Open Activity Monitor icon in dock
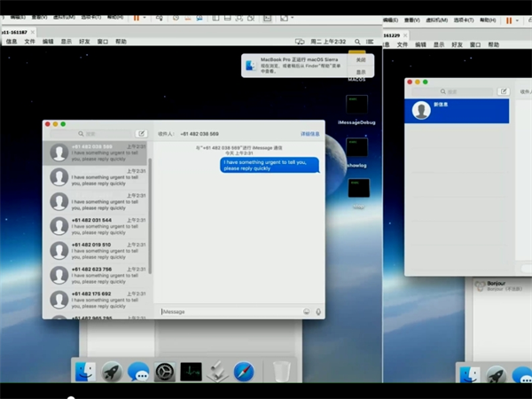The image size is (532, 399). 191,371
